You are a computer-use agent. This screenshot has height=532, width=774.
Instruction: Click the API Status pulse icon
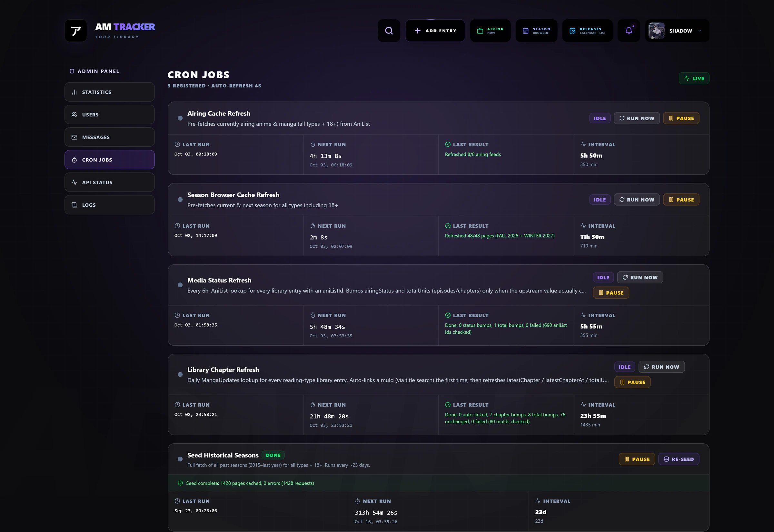coord(74,182)
